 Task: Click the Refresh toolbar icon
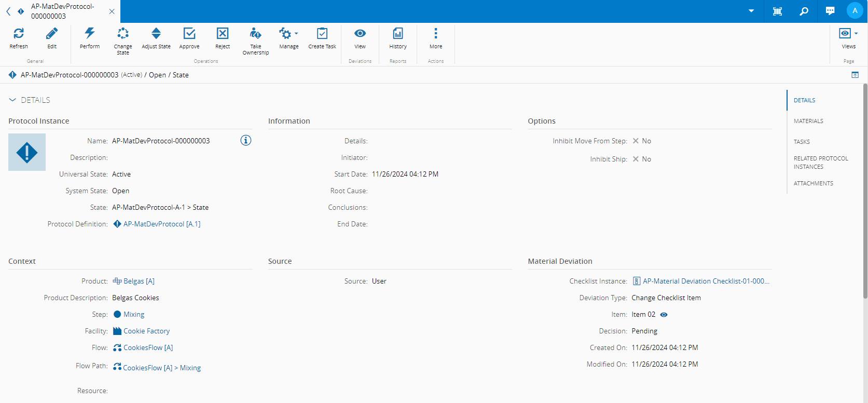pos(19,34)
